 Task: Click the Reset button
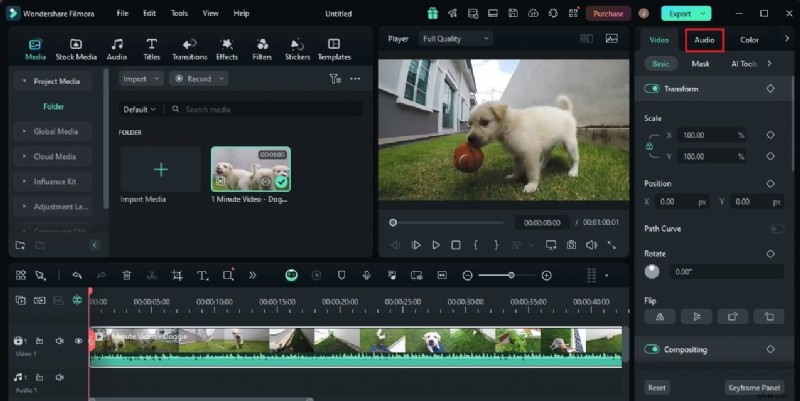click(657, 387)
